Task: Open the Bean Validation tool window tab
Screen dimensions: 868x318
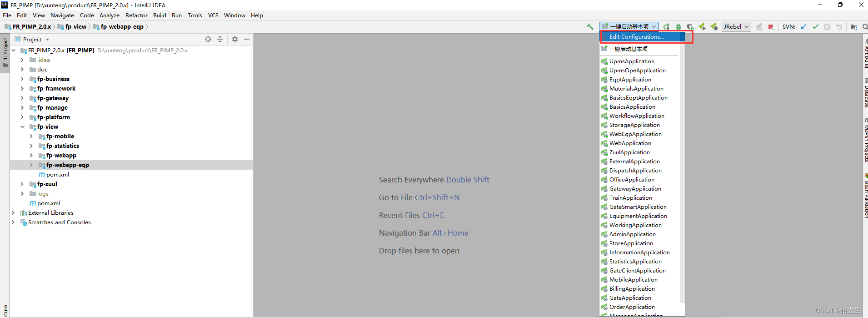Action: tap(866, 196)
